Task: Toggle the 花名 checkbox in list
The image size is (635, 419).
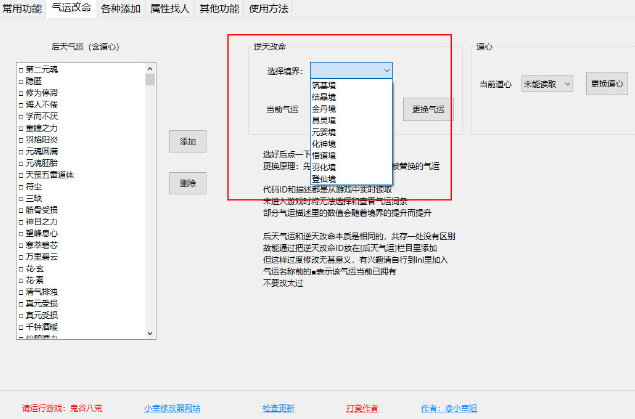Action: click(20, 267)
